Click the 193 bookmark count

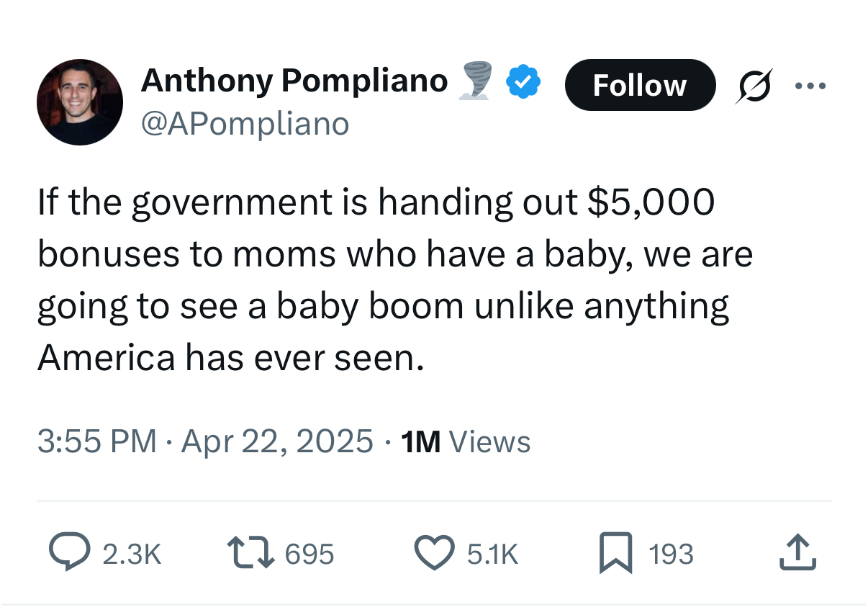(671, 554)
